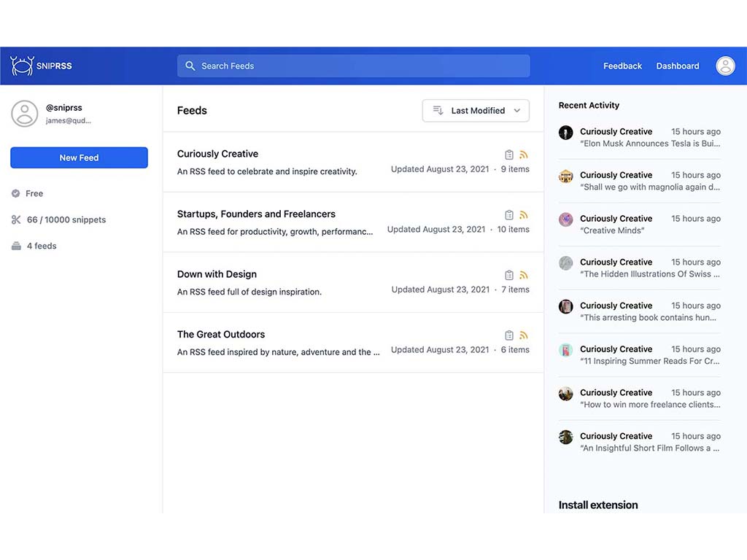The height and width of the screenshot is (560, 747).
Task: Click "An RSS feed to celebrate" description
Action: 267,171
